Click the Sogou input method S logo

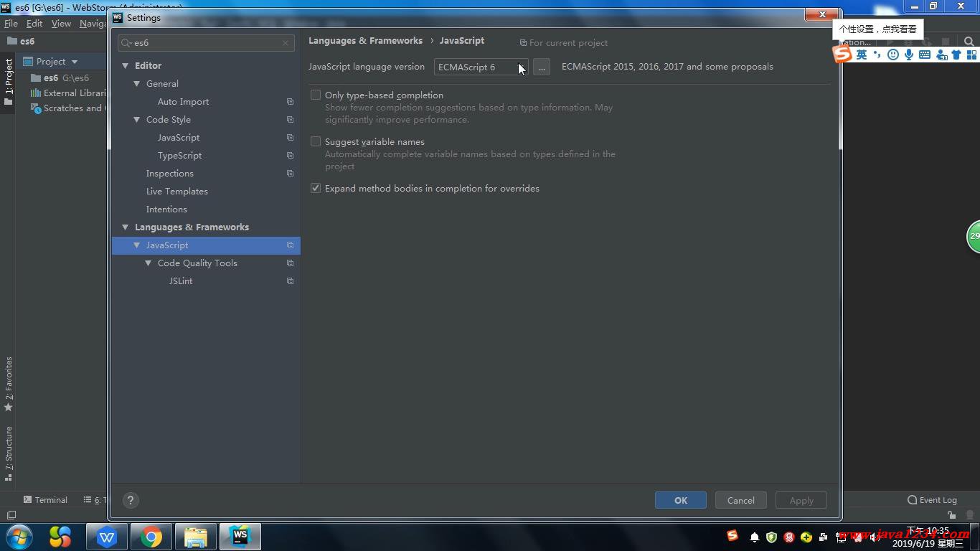[842, 55]
